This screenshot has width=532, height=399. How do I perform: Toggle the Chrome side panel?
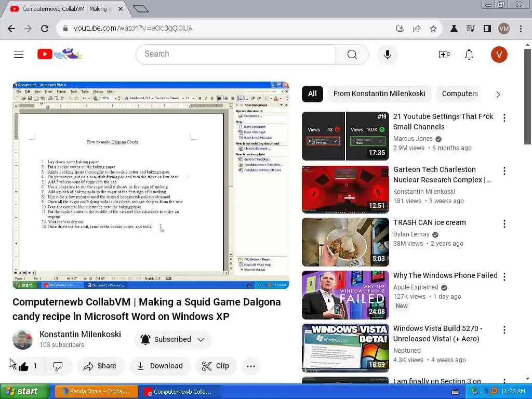(487, 29)
